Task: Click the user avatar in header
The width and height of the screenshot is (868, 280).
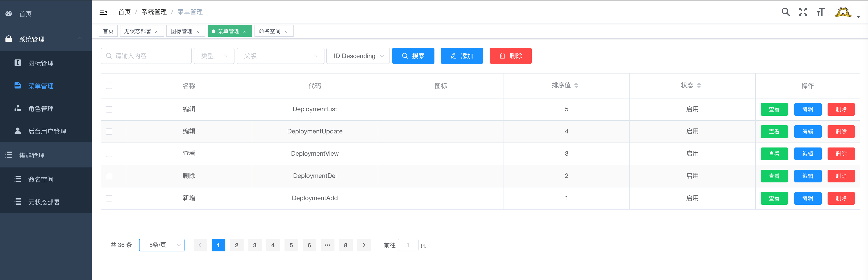Action: [x=843, y=12]
